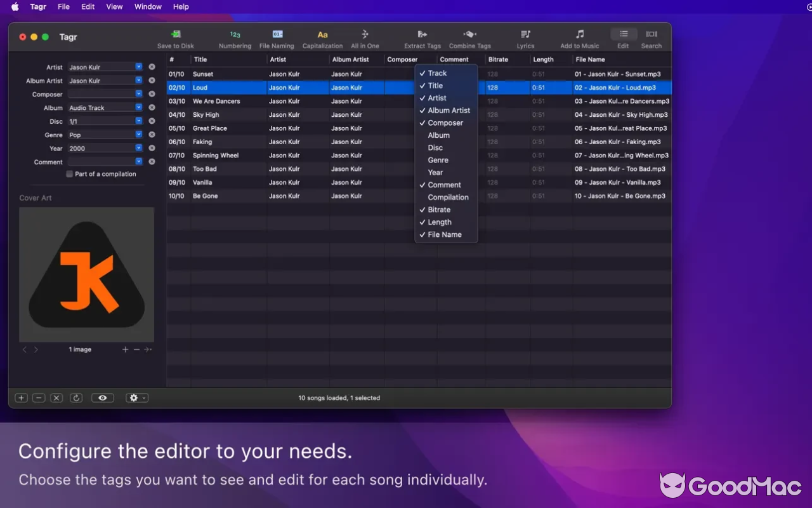Open the gear settings dropdown at bottom
Screen dimensions: 812x508
[136, 398]
